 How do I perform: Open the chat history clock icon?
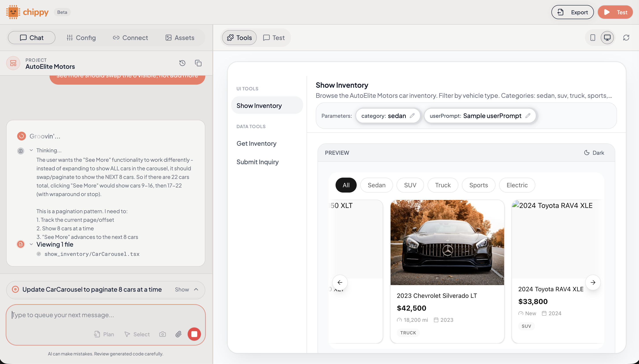click(x=182, y=63)
